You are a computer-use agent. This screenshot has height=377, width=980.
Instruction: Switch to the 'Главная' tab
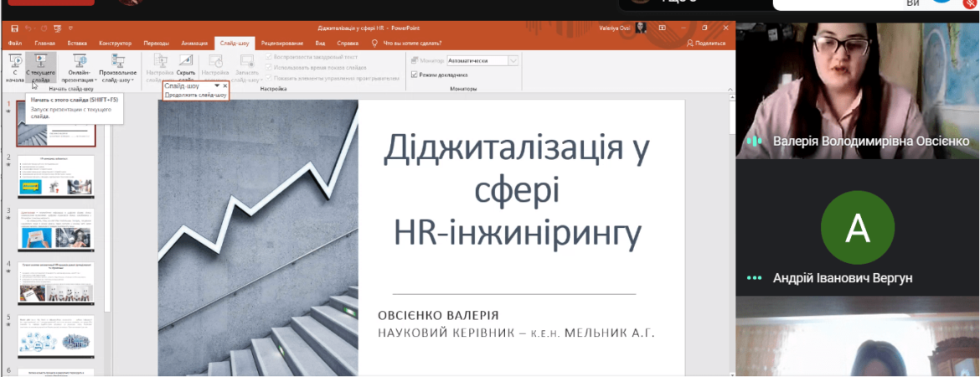45,43
